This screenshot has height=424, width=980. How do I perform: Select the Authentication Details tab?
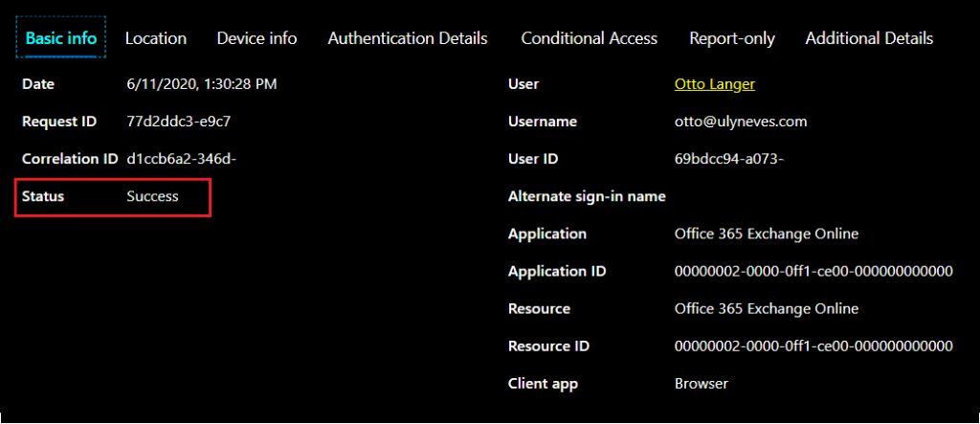pos(408,38)
